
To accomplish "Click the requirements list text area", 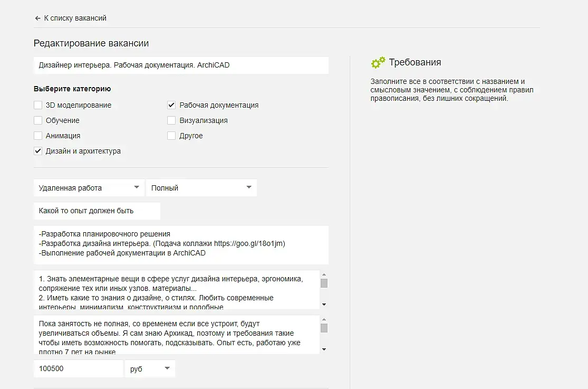I will [x=177, y=290].
